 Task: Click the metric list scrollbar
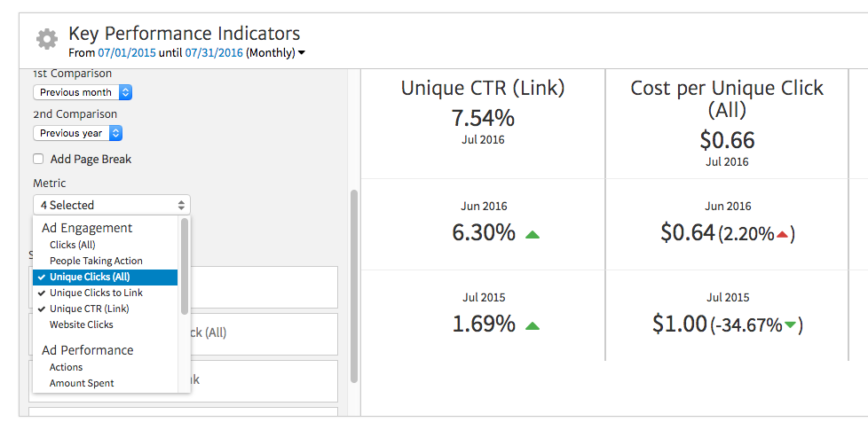185,266
